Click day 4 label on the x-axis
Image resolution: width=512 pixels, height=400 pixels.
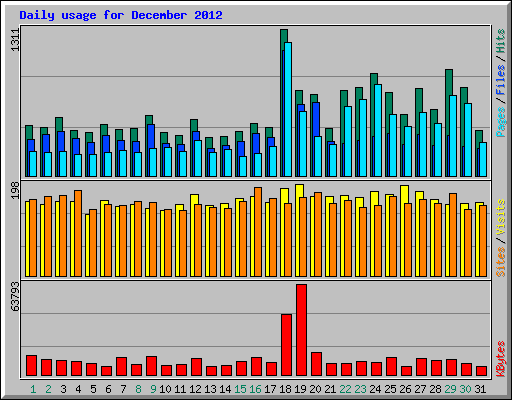click(x=78, y=389)
